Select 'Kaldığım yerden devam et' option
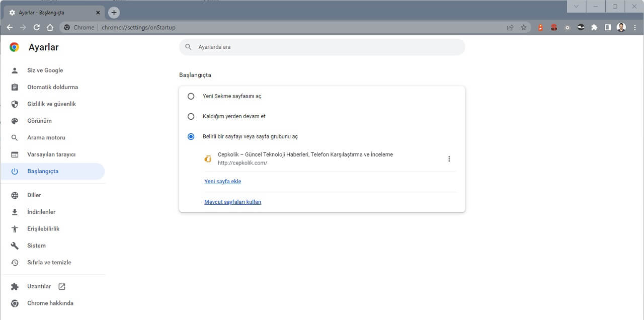Viewport: 644px width, 320px height. point(191,116)
